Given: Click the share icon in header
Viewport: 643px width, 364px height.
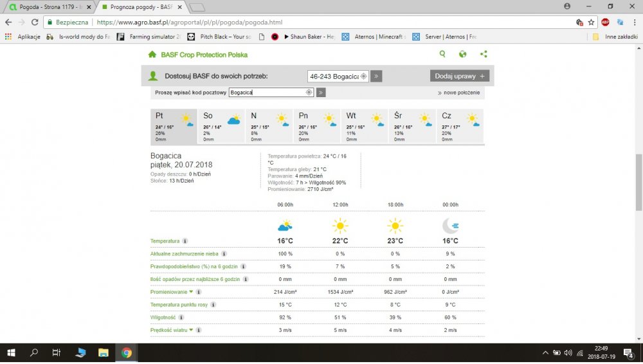Looking at the screenshot, I should 484,55.
